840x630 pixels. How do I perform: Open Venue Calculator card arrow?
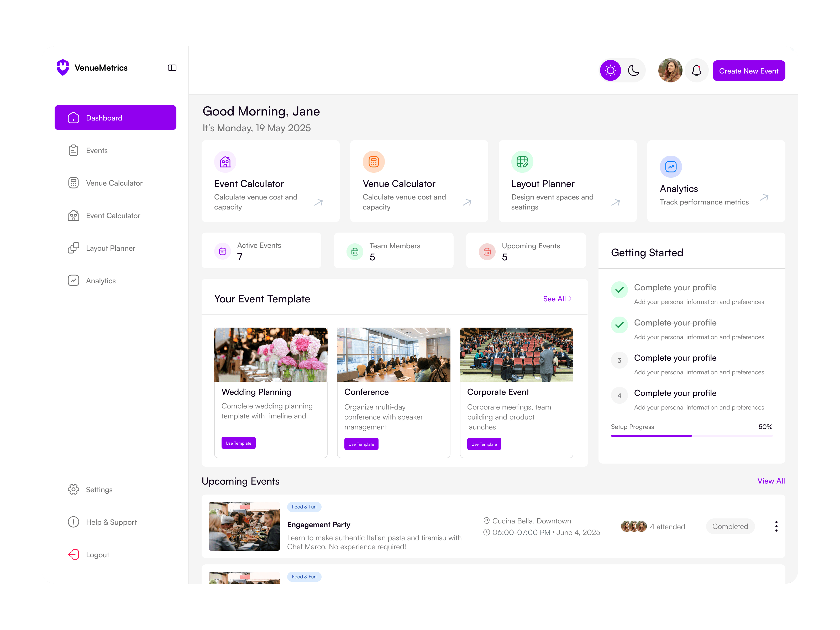pyautogui.click(x=467, y=202)
